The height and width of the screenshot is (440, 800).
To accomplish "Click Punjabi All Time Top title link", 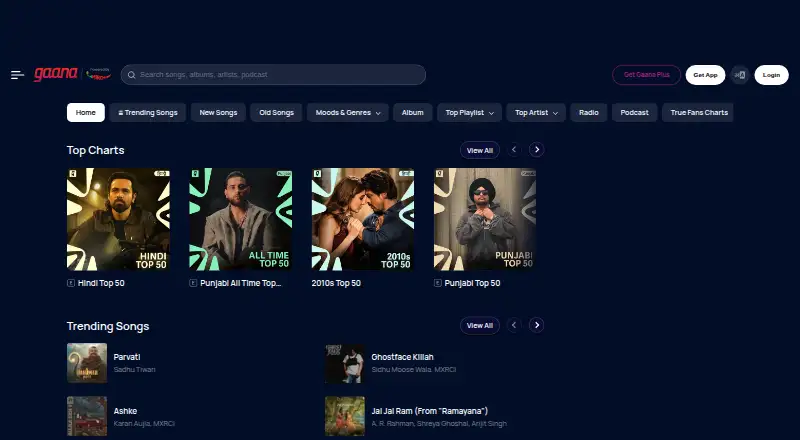I will (x=241, y=283).
